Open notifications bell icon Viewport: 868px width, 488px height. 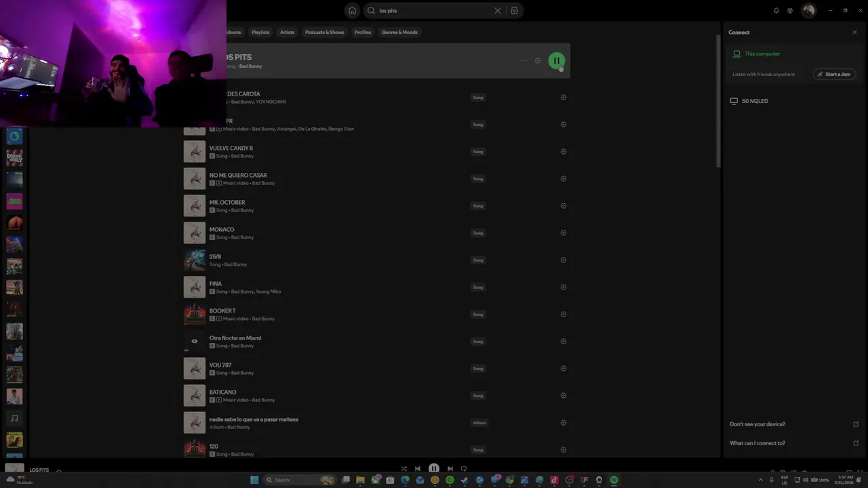(776, 11)
